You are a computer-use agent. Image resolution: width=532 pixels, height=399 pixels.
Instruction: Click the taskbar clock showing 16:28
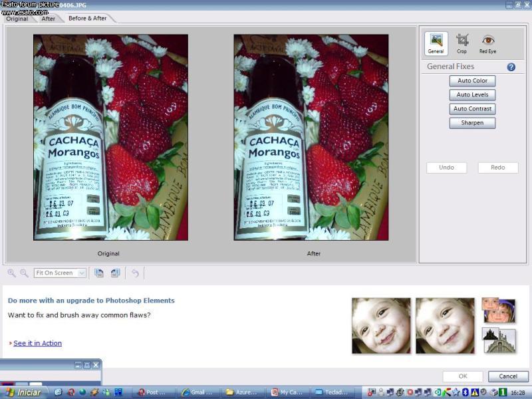point(518,393)
